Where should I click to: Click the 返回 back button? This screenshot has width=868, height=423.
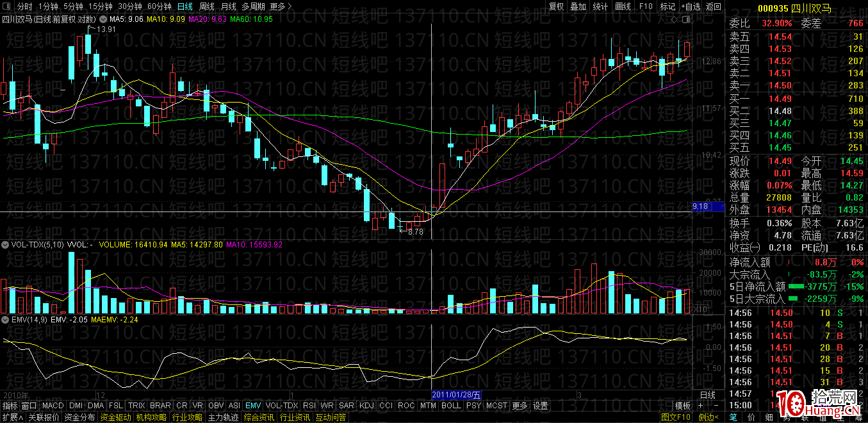(x=714, y=6)
